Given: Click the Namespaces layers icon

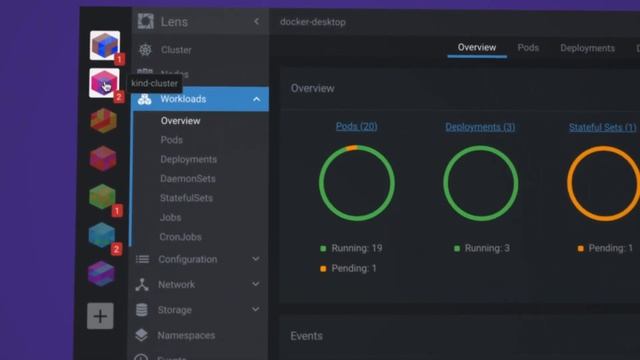Looking at the screenshot, I should (x=141, y=335).
